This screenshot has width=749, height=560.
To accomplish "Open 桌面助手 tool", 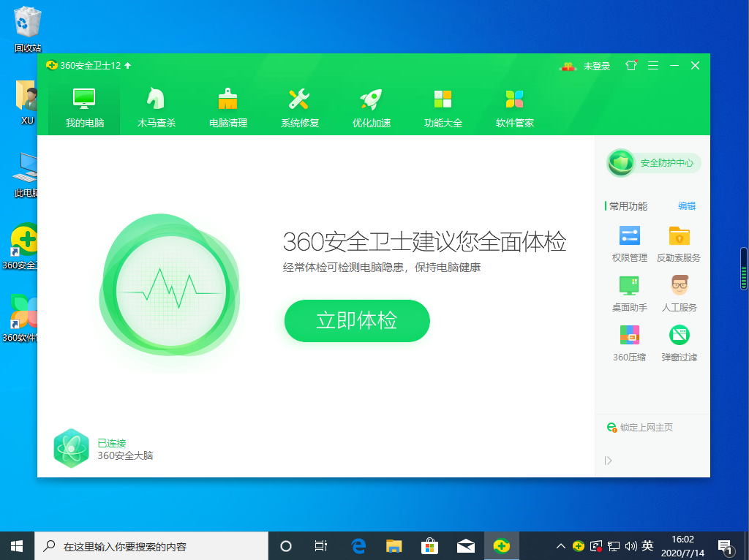I will 629,292.
